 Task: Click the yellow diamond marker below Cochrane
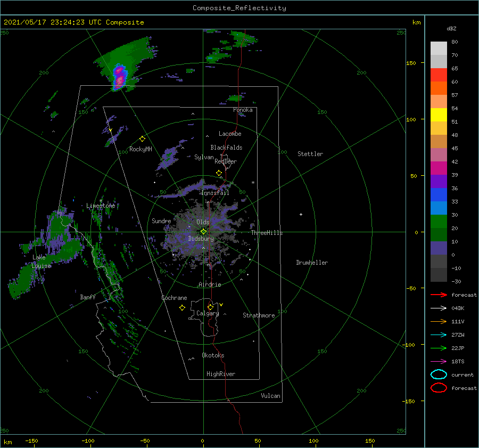point(182,308)
